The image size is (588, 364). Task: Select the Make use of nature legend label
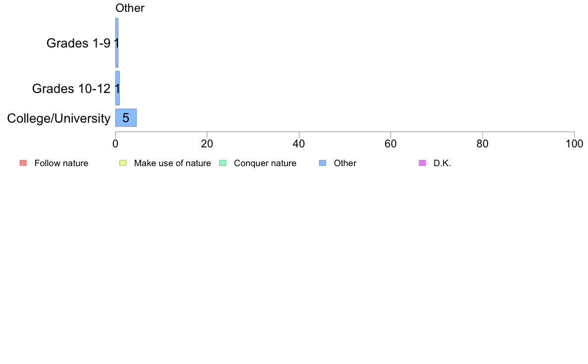click(173, 163)
